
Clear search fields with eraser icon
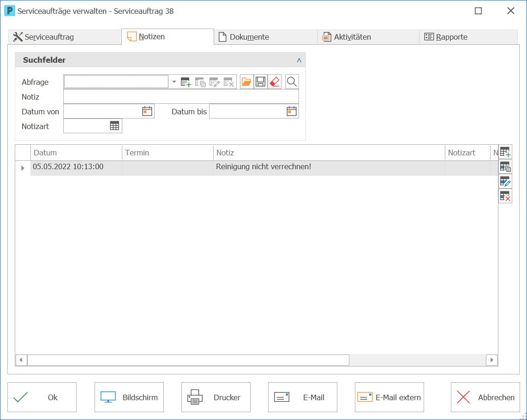click(x=275, y=82)
